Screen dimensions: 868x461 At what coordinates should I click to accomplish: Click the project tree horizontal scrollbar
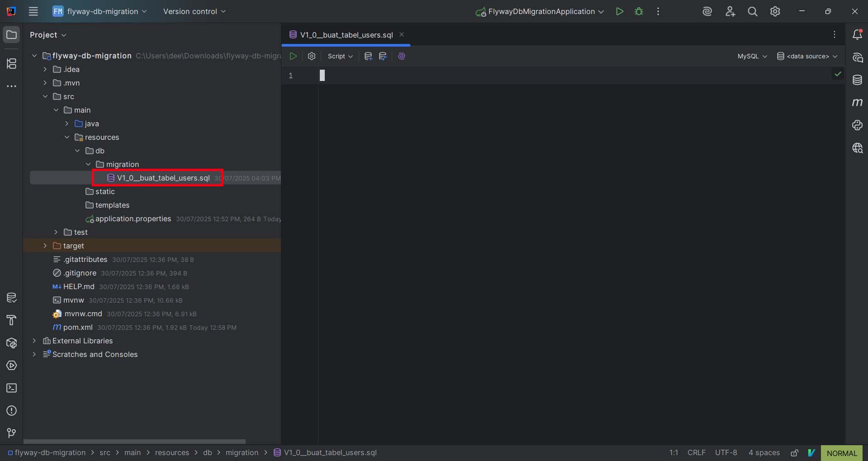pyautogui.click(x=134, y=442)
